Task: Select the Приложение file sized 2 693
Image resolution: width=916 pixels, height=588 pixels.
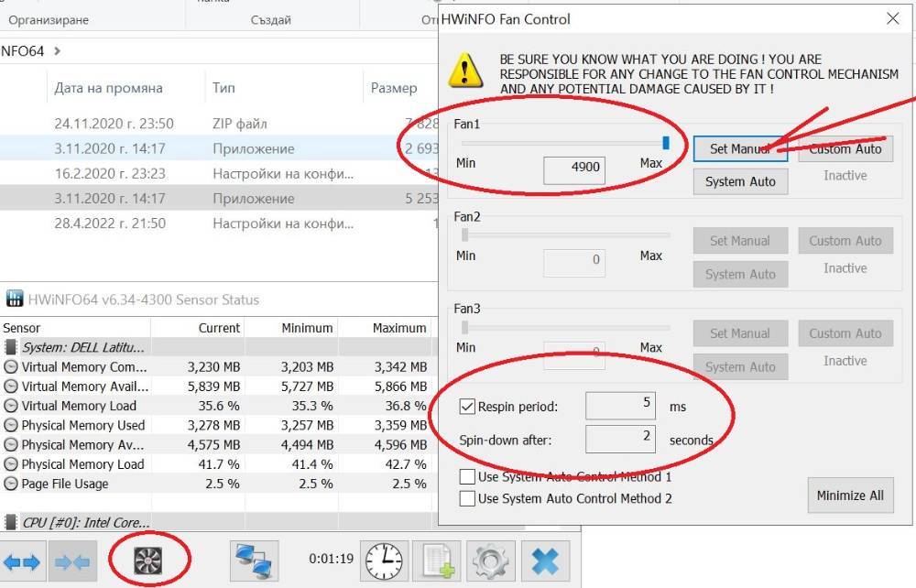Action: pyautogui.click(x=219, y=148)
